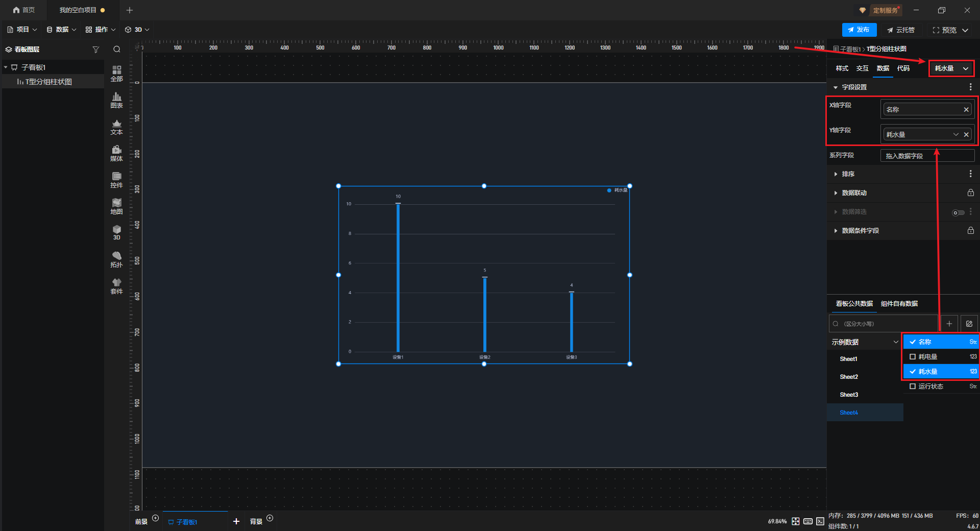This screenshot has height=531, width=980.
Task: Click the layer search magnifier icon
Action: (117, 50)
